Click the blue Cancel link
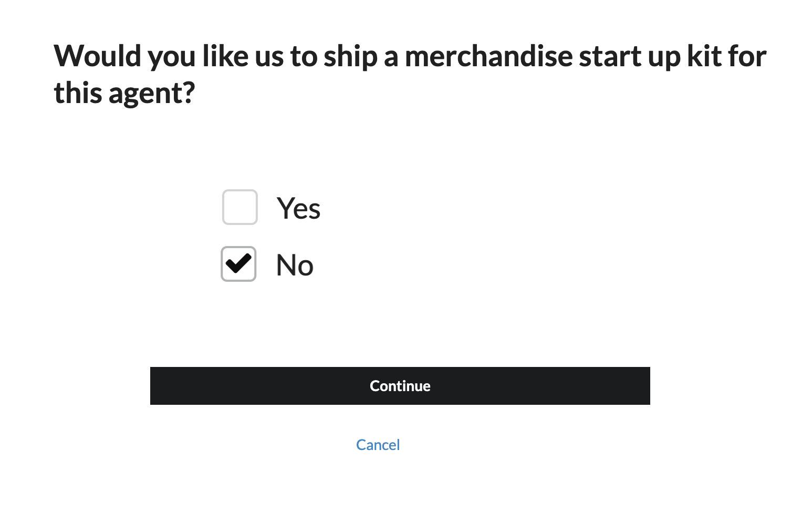Viewport: 812px width, 511px height. click(x=378, y=445)
